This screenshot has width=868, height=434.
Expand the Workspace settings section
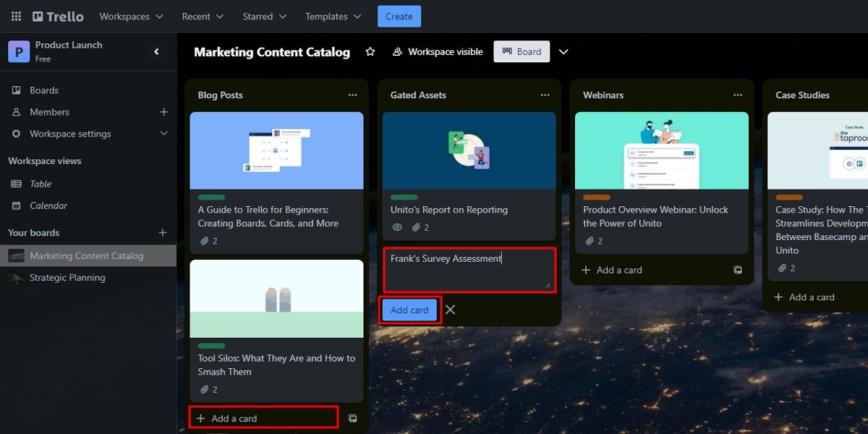tap(70, 134)
